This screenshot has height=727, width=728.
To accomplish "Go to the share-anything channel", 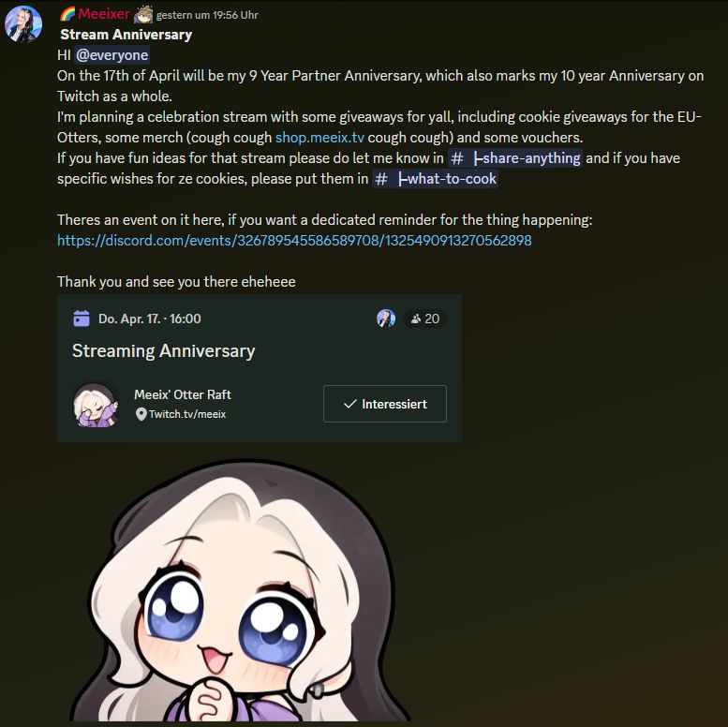I will click(x=515, y=158).
